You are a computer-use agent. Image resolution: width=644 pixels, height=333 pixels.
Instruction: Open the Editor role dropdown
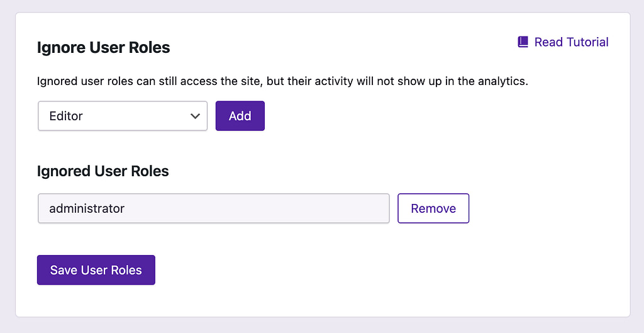(x=123, y=116)
